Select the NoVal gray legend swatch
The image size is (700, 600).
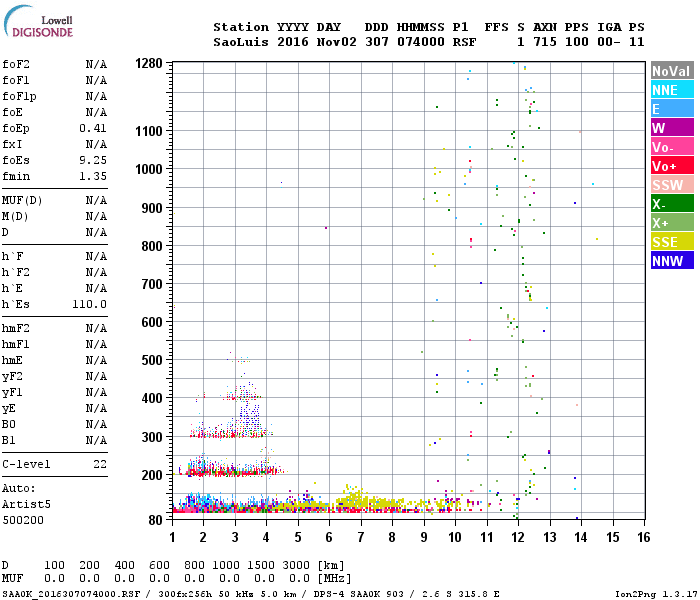(672, 71)
